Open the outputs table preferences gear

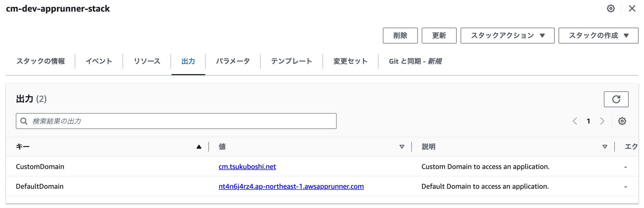[622, 121]
